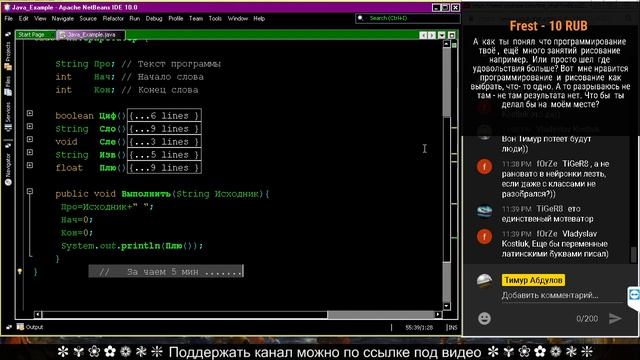Viewport: 640px width, 360px height.
Task: Click the editor vertical scrollbar down arrow
Action: tap(447, 306)
